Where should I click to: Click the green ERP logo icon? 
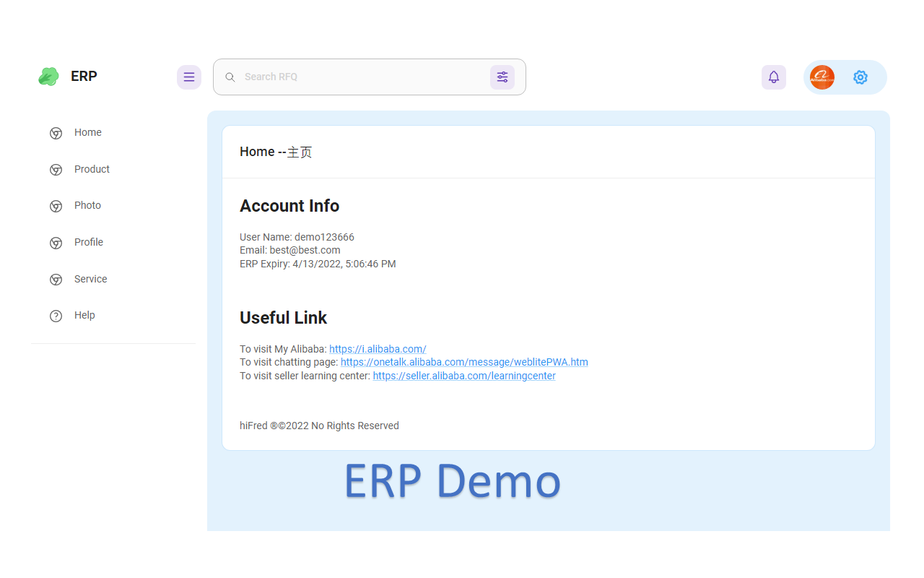[x=48, y=77]
